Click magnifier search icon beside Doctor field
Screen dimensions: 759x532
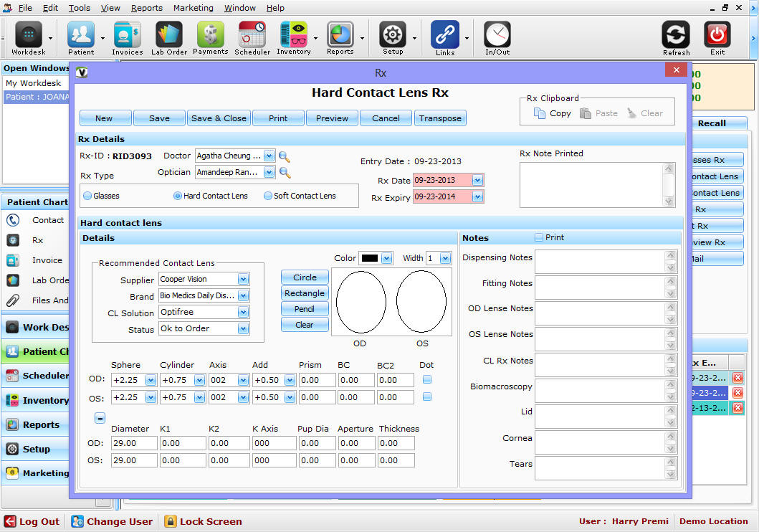click(x=285, y=156)
